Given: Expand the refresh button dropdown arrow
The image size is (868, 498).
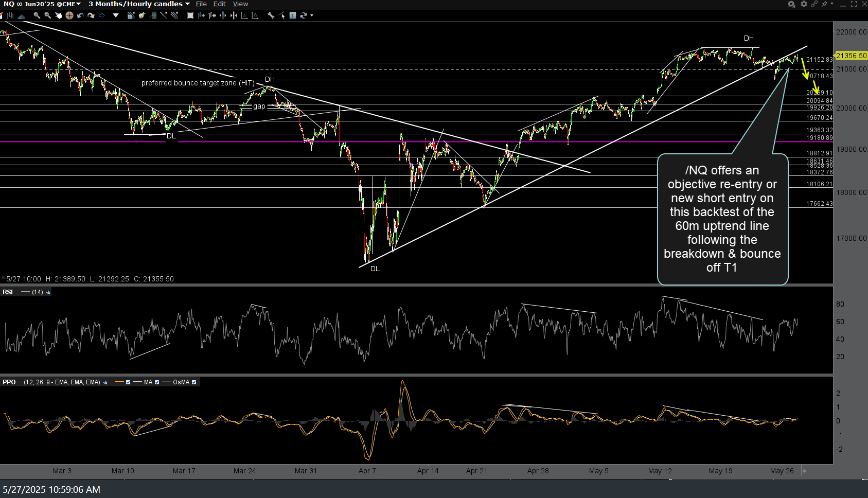Looking at the screenshot, I should pyautogui.click(x=312, y=15).
